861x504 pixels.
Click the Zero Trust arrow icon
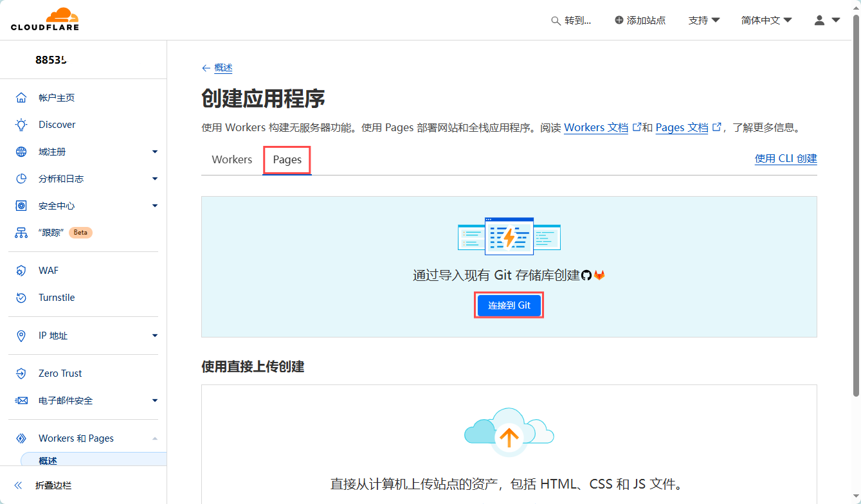click(21, 373)
